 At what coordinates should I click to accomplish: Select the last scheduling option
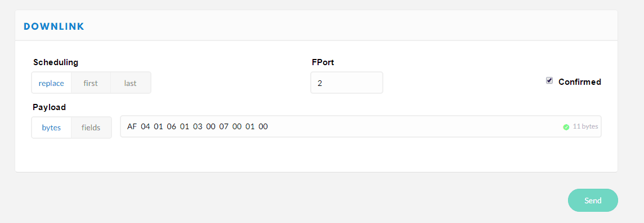131,83
